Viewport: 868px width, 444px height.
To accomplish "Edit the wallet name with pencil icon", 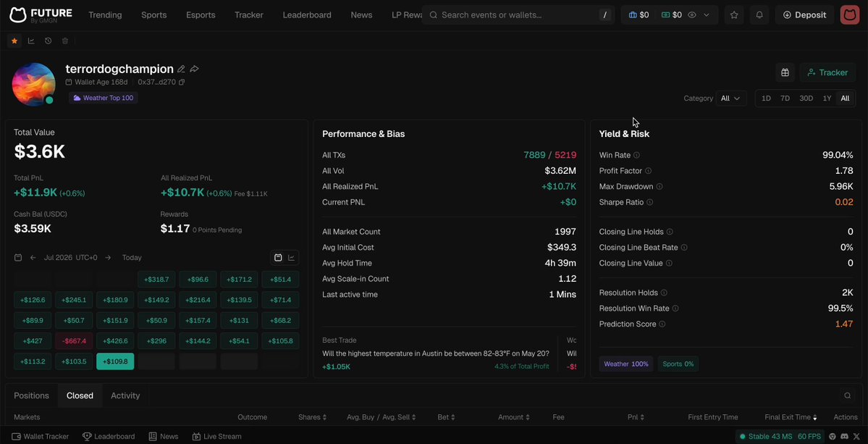I will [x=181, y=70].
